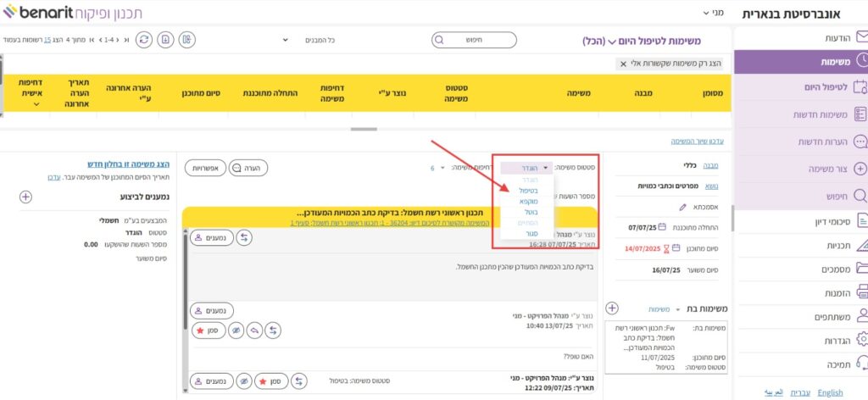868x400 pixels.
Task: Click the plus icon next to נמענים לביצוע
Action: [x=25, y=197]
